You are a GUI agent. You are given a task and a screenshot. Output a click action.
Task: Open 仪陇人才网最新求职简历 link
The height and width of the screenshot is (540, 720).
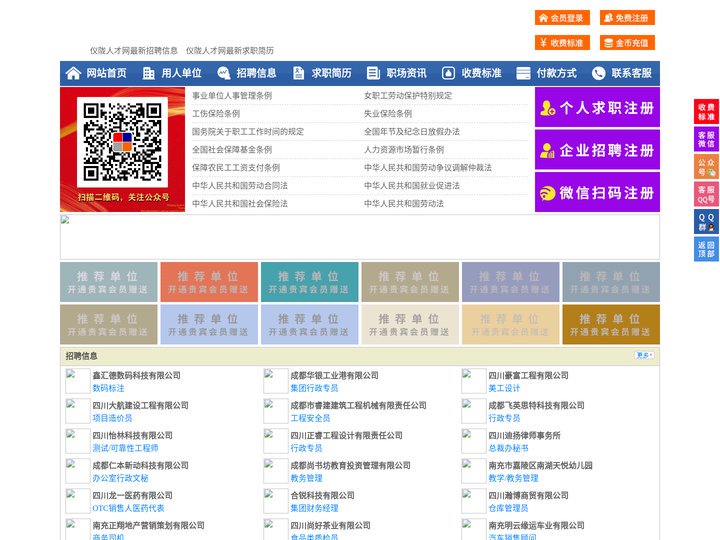pyautogui.click(x=230, y=51)
